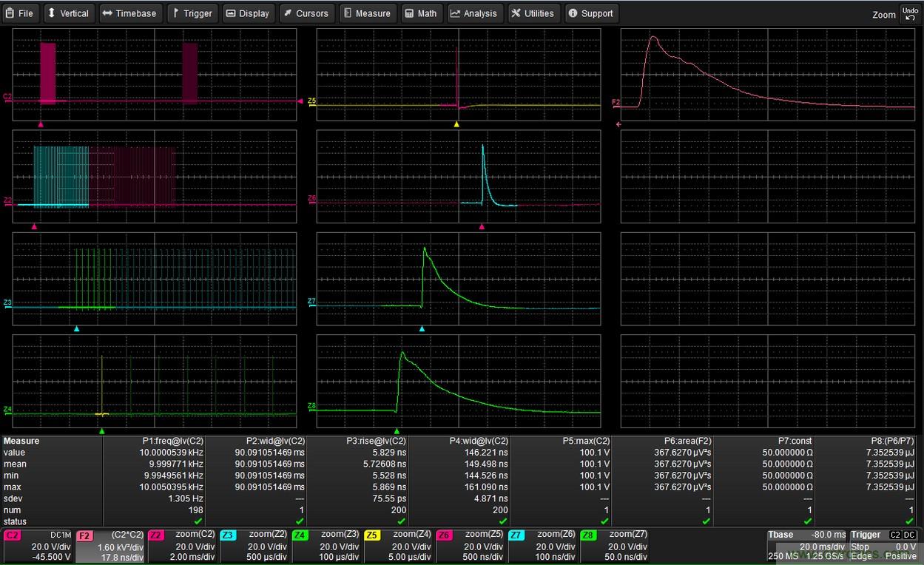Click status checkmark under P8 column
The height and width of the screenshot is (565, 924).
909,522
